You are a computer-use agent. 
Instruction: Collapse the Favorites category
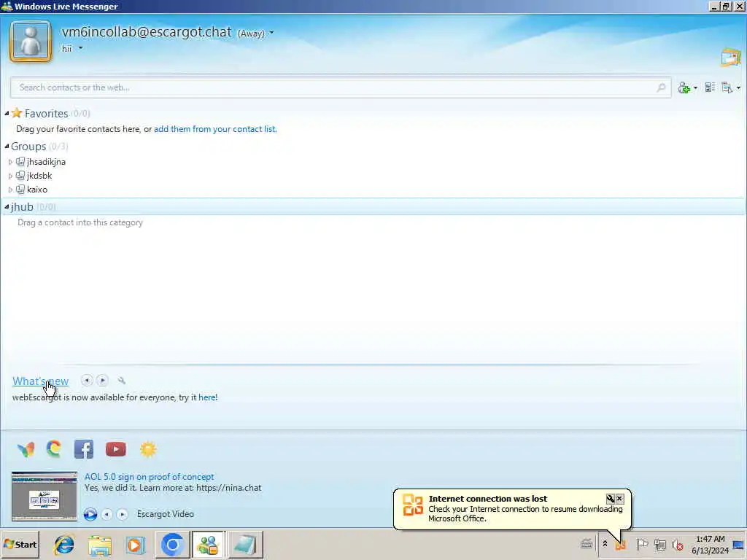(7, 113)
